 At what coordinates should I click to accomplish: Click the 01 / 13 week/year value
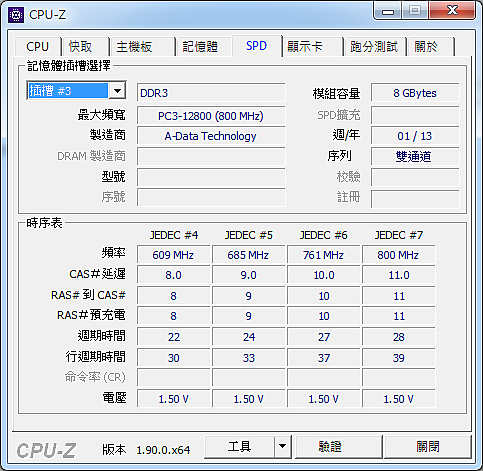(415, 136)
